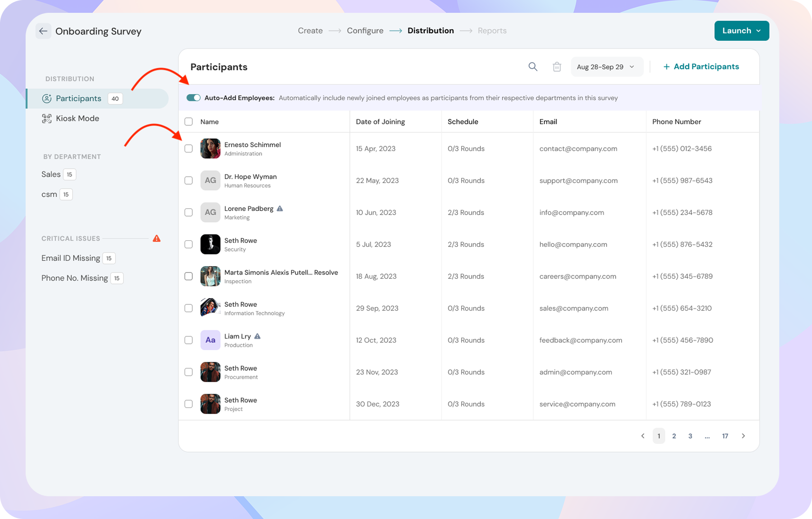Click warning icon next to Liam Lry

point(257,336)
